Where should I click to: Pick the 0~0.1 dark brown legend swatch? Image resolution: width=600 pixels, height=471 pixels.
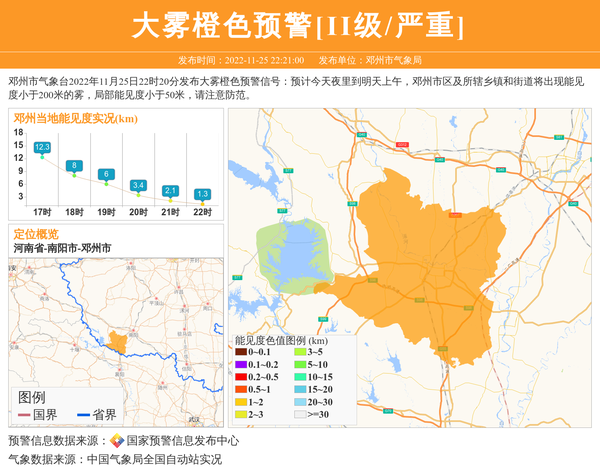(241, 353)
